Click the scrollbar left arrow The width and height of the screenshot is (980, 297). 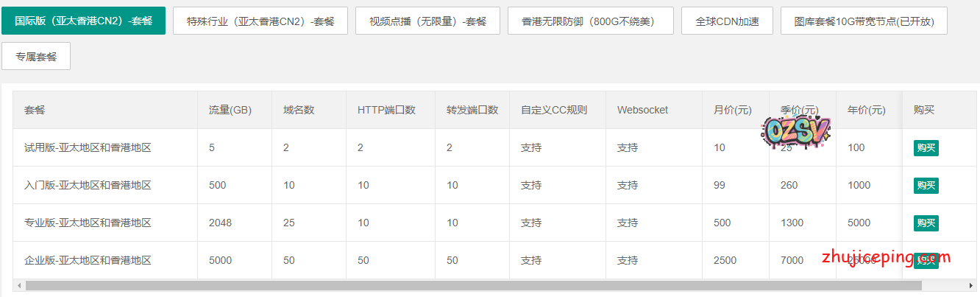click(18, 285)
